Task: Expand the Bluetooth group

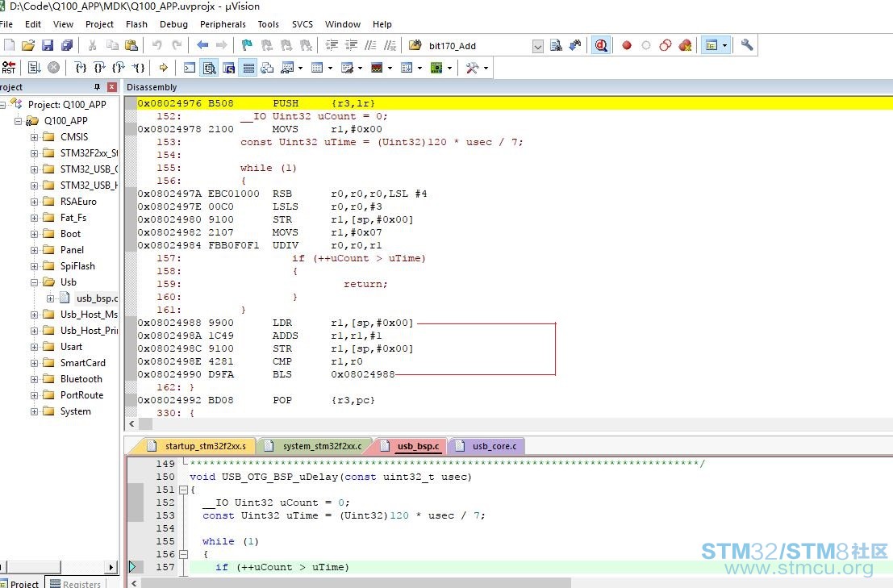Action: (x=34, y=379)
